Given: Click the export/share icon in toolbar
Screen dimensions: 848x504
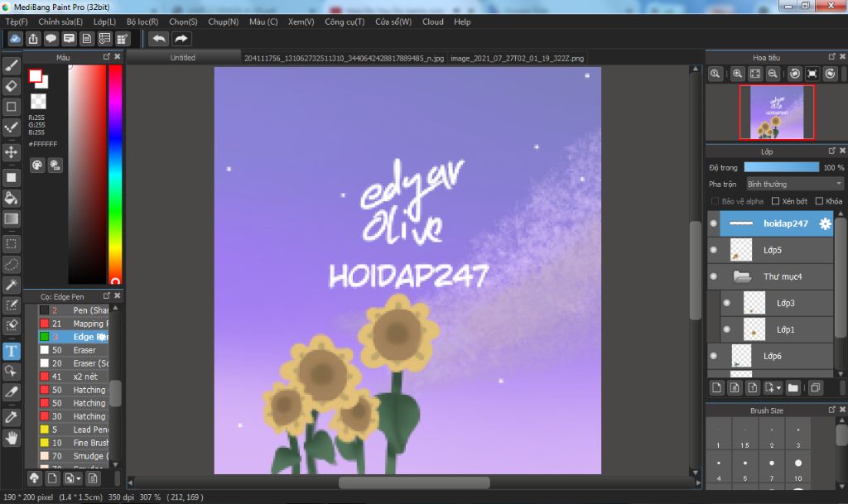Looking at the screenshot, I should pos(33,39).
